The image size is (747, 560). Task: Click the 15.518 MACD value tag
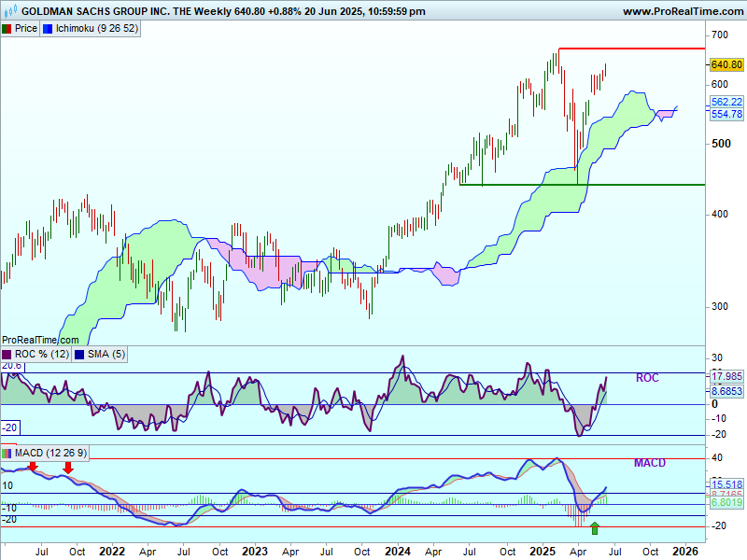(x=726, y=484)
